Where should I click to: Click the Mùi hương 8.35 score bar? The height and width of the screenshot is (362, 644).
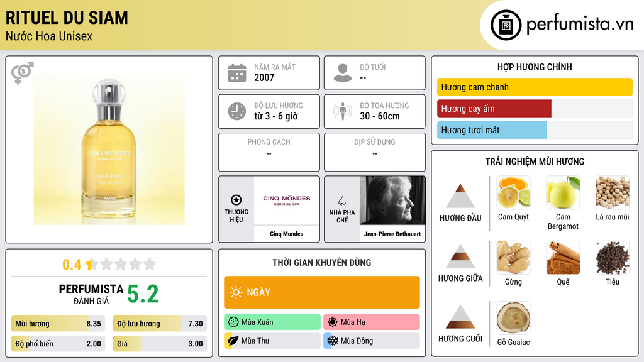click(x=58, y=324)
